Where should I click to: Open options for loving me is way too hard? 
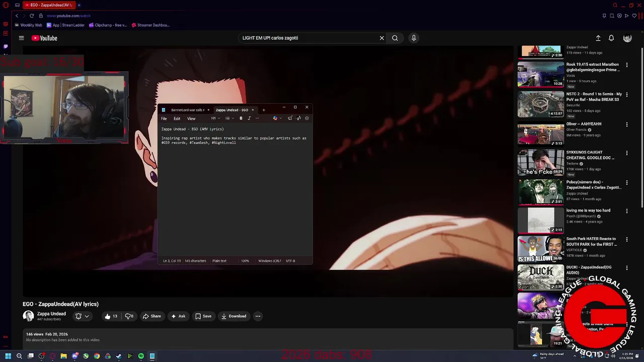click(x=627, y=211)
